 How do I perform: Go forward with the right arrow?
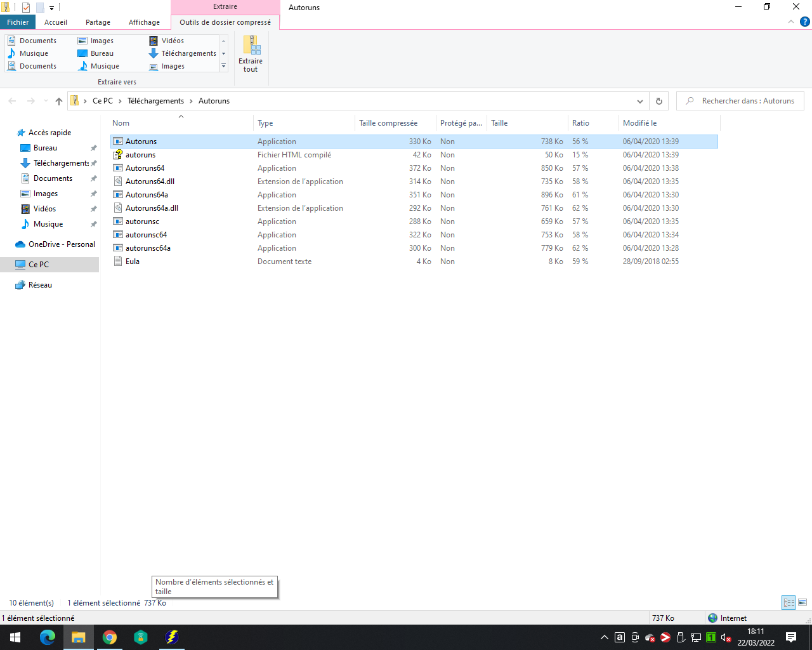coord(30,101)
